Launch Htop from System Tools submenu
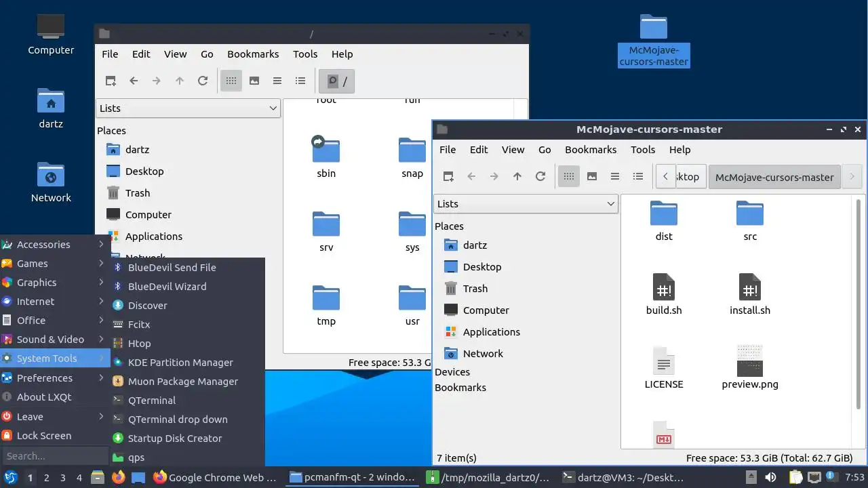Viewport: 868px width, 488px height. (188, 343)
